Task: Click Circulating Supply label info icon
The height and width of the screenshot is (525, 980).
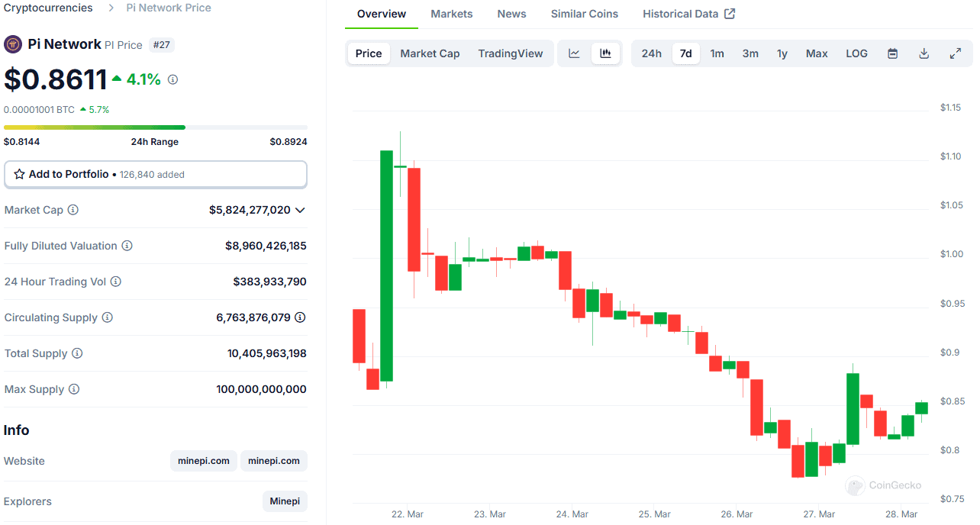Action: click(108, 317)
